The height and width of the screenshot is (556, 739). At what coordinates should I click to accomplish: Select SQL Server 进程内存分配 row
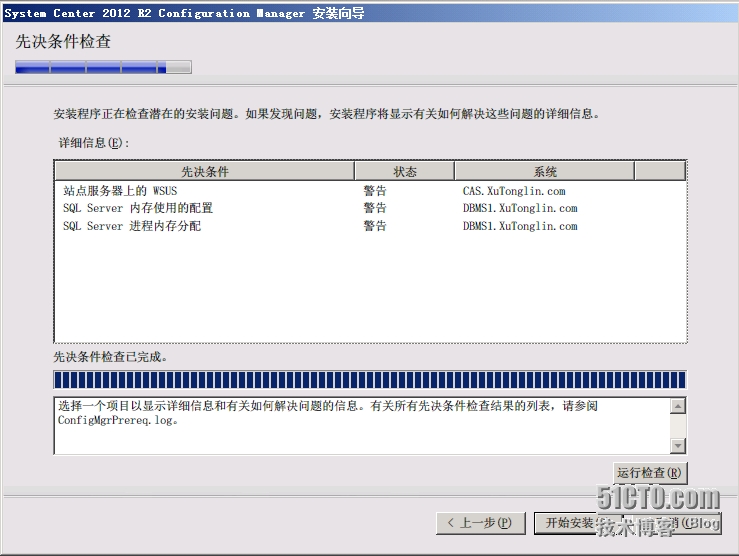pyautogui.click(x=370, y=226)
